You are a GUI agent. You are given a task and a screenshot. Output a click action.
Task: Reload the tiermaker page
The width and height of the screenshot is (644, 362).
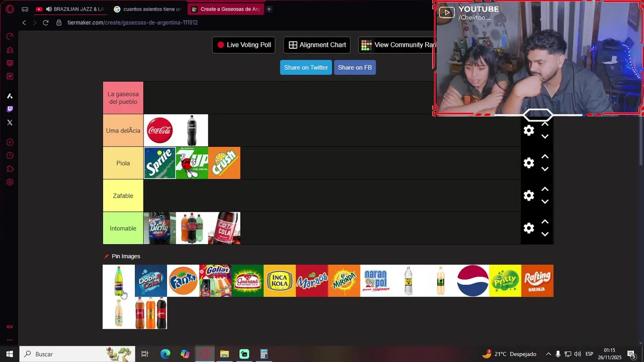pos(45,23)
